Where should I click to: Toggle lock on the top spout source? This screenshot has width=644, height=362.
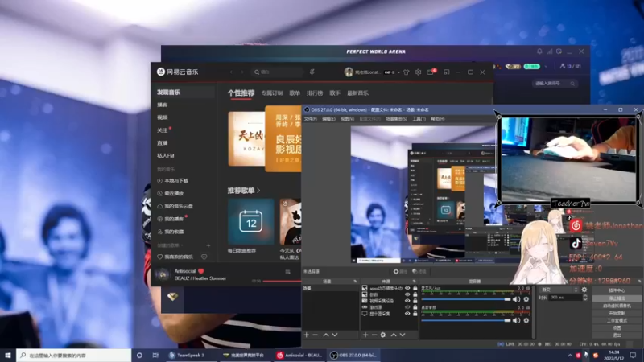coord(415,288)
